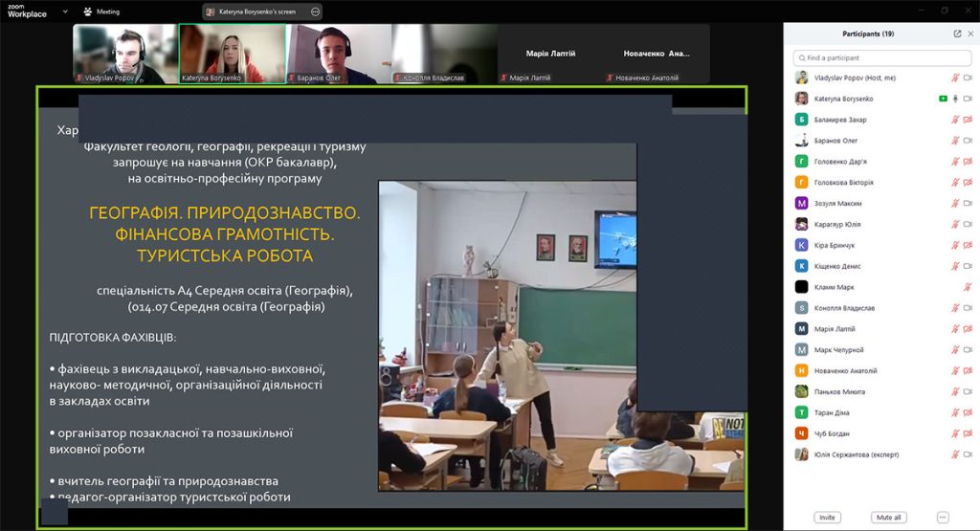Click Балакирев Захар's muted microphone icon
The height and width of the screenshot is (531, 980).
click(x=954, y=120)
